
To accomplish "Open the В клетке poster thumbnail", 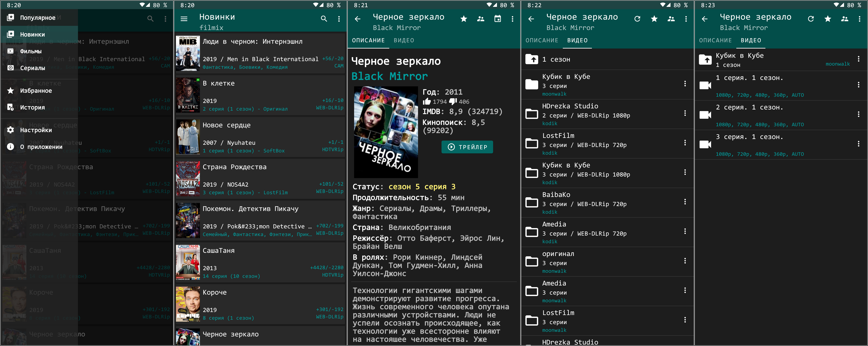I will 188,95.
